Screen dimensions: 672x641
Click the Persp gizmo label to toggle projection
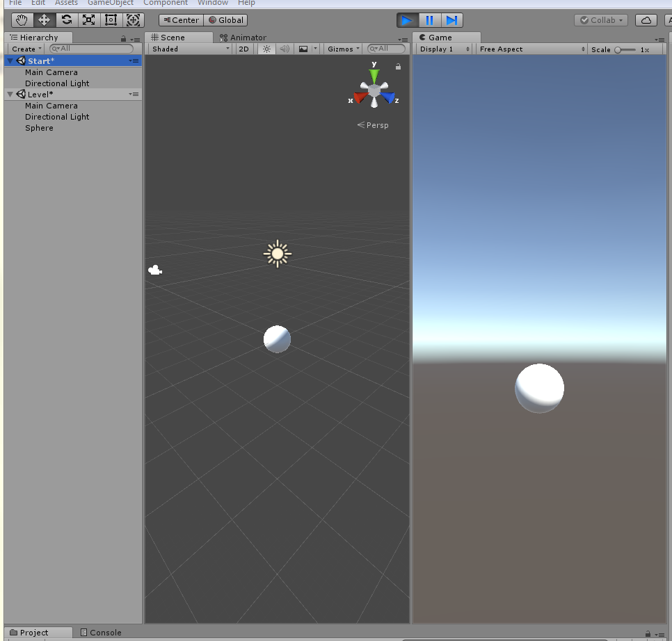coord(376,125)
